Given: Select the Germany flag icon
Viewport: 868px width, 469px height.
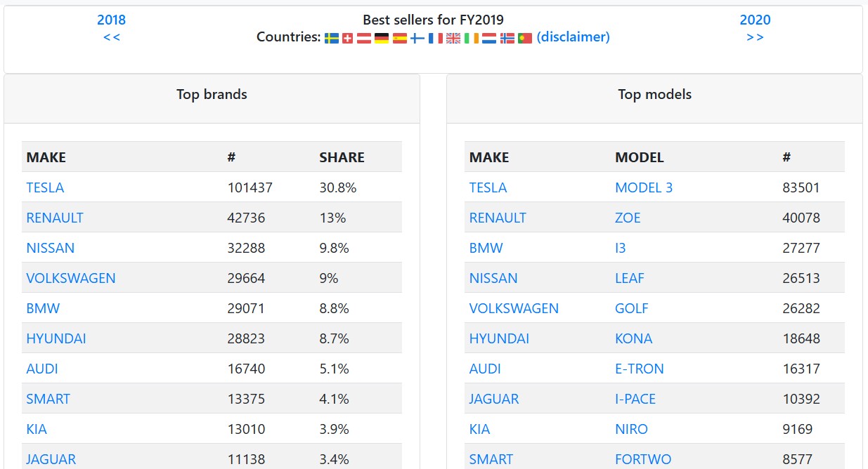Looking at the screenshot, I should pos(382,38).
